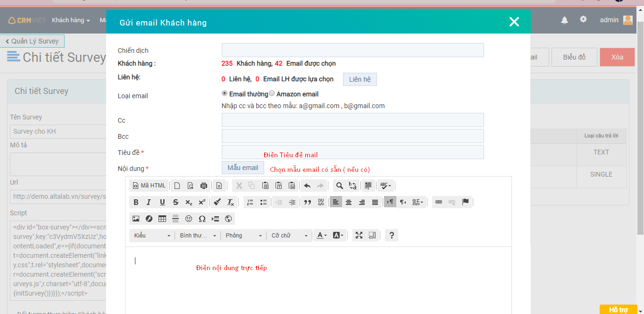Image resolution: width=644 pixels, height=314 pixels.
Task: Click the Paste as plain text icon
Action: (278, 186)
